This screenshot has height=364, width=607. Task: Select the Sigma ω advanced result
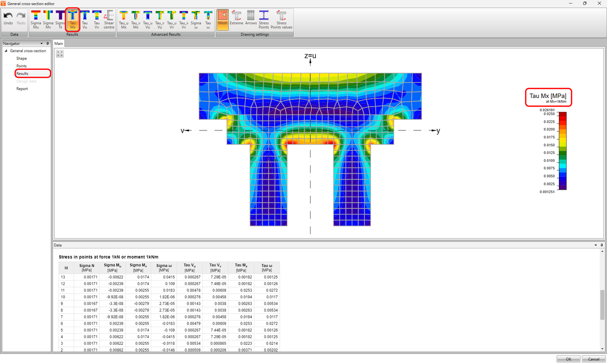[x=196, y=21]
